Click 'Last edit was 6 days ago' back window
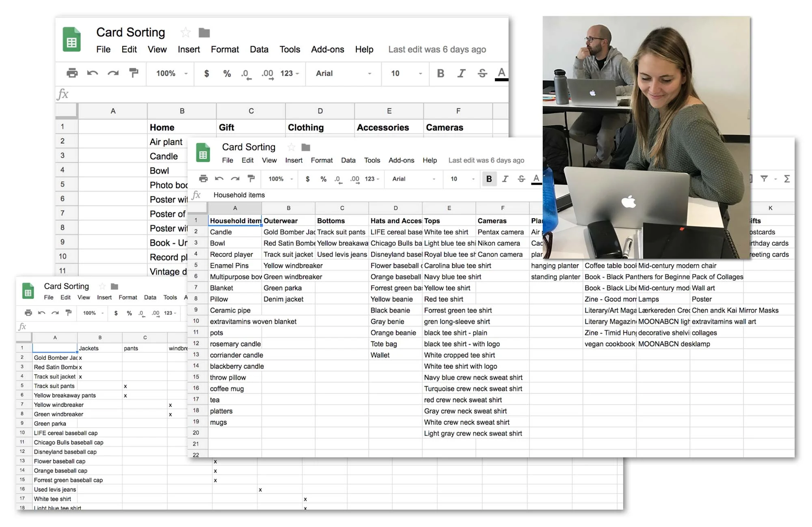The height and width of the screenshot is (527, 812). point(437,49)
